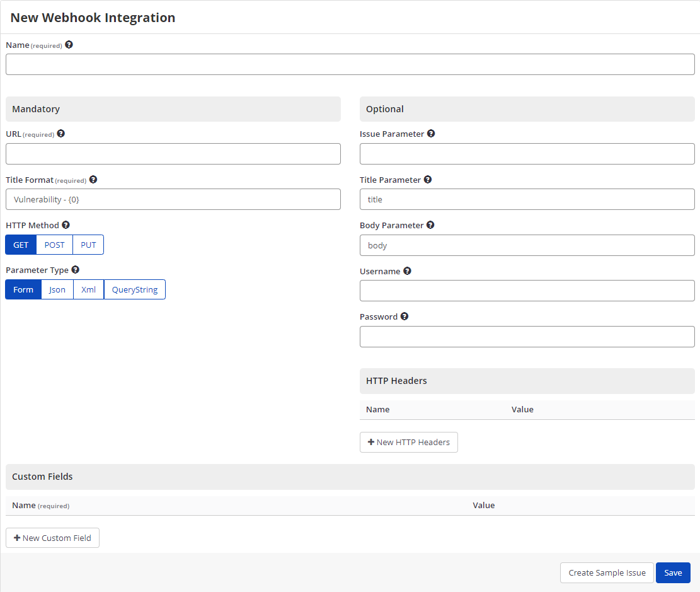Click the Password help question mark
The width and height of the screenshot is (700, 592).
[x=404, y=316]
